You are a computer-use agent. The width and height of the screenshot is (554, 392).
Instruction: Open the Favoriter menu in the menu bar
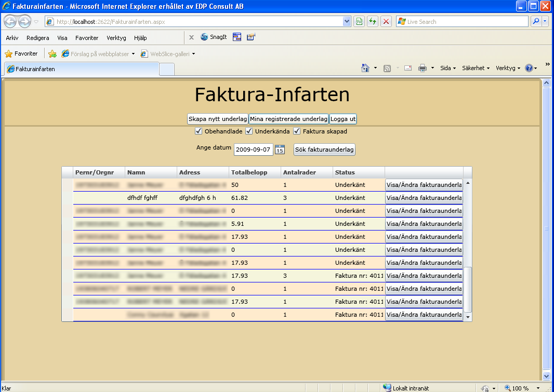[x=87, y=38]
